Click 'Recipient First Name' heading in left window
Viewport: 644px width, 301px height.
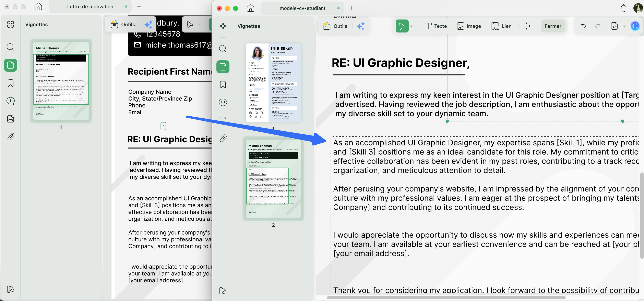click(169, 72)
